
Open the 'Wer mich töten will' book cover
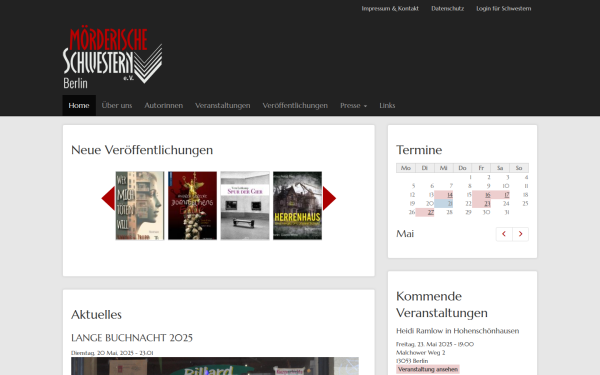(x=140, y=205)
